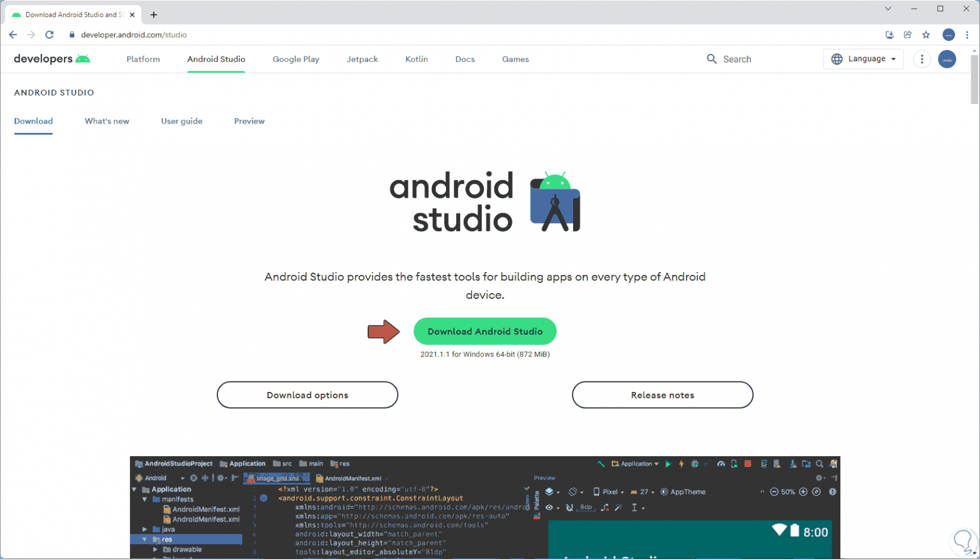Viewport: 980px width, 559px height.
Task: Open a new browser tab
Action: [154, 15]
